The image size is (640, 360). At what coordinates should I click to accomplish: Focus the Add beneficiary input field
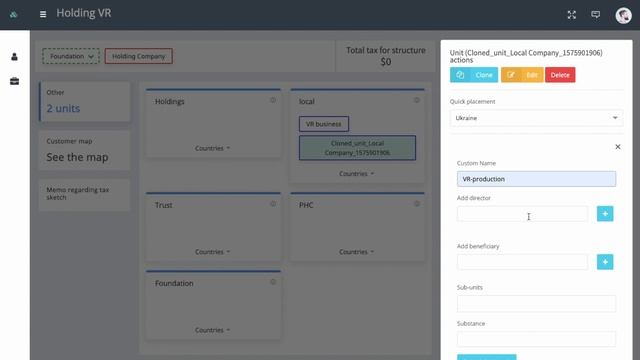click(522, 262)
